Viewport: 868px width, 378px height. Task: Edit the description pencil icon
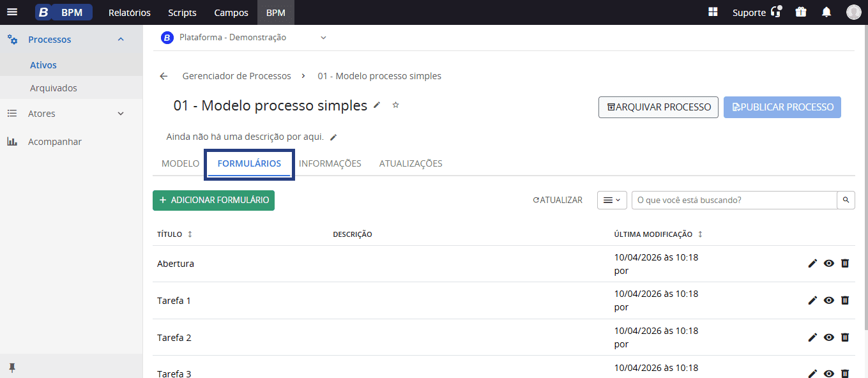(333, 137)
